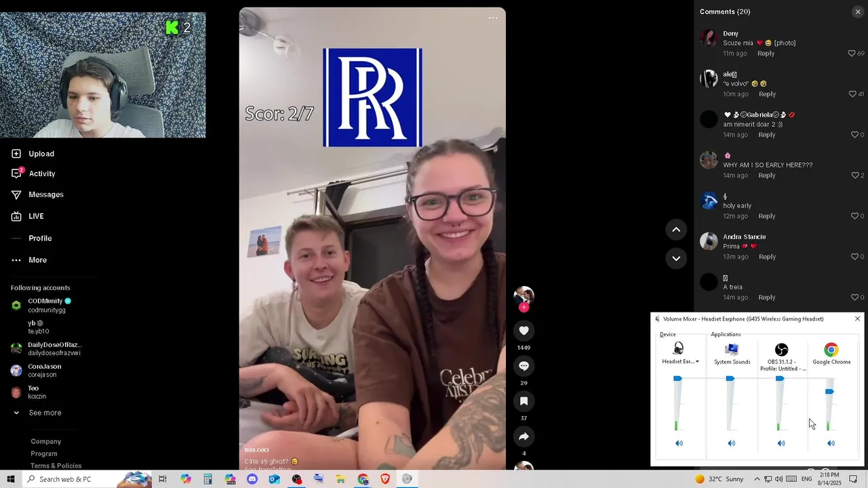Open the Profile page
This screenshot has height=488, width=868.
pos(31,239)
